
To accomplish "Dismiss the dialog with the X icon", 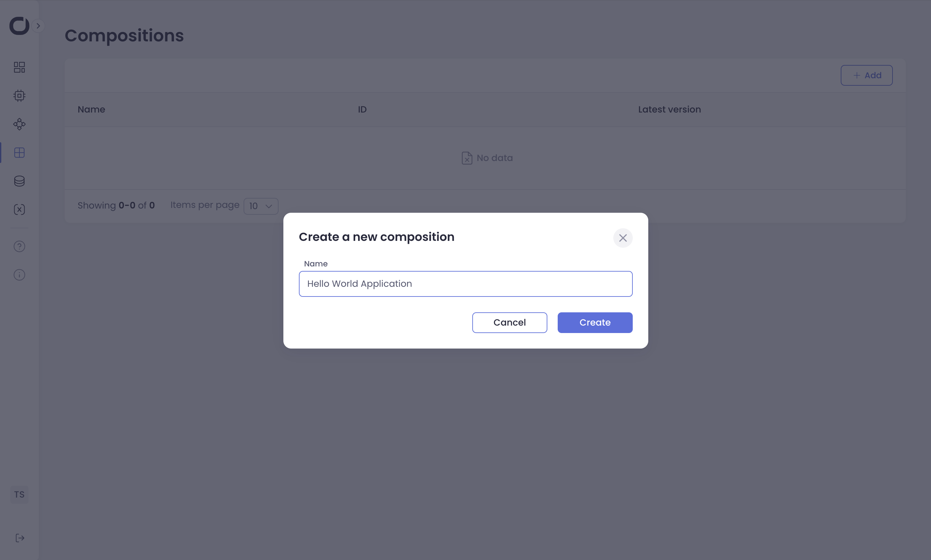I will click(x=622, y=238).
